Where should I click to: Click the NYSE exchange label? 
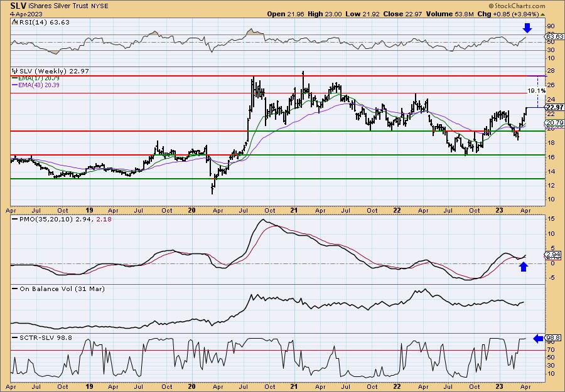(99, 6)
